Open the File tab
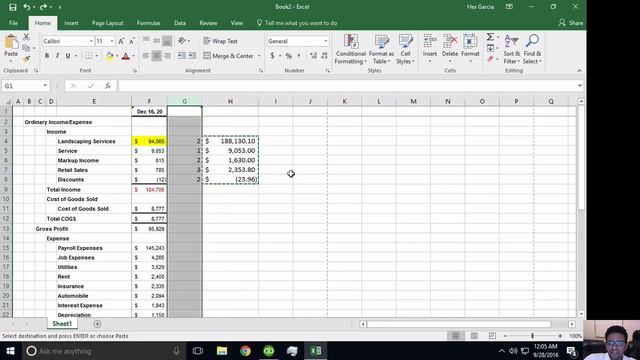Image resolution: width=640 pixels, height=360 pixels. [13, 23]
